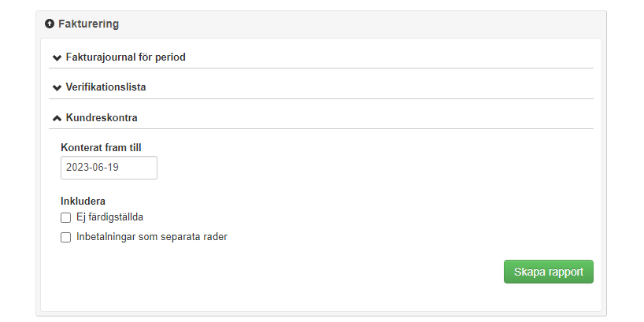Click the down chevron beside Verifikationslista

coord(57,87)
